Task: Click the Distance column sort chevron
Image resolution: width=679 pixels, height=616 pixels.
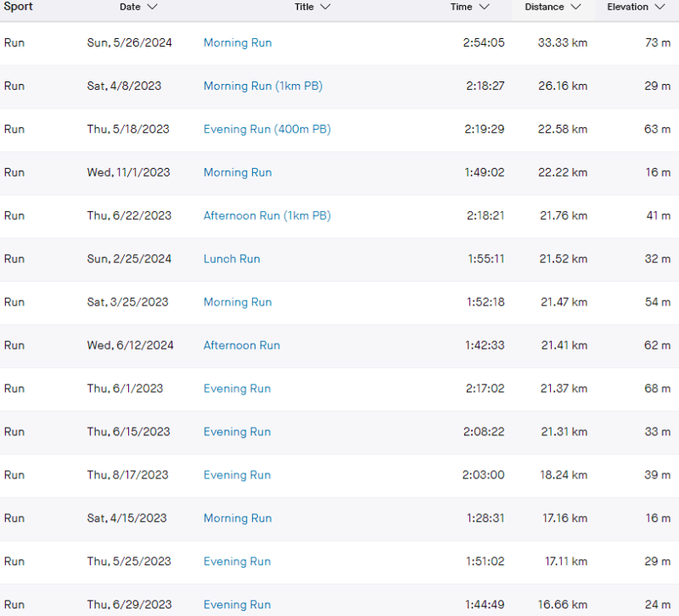Action: pyautogui.click(x=575, y=7)
